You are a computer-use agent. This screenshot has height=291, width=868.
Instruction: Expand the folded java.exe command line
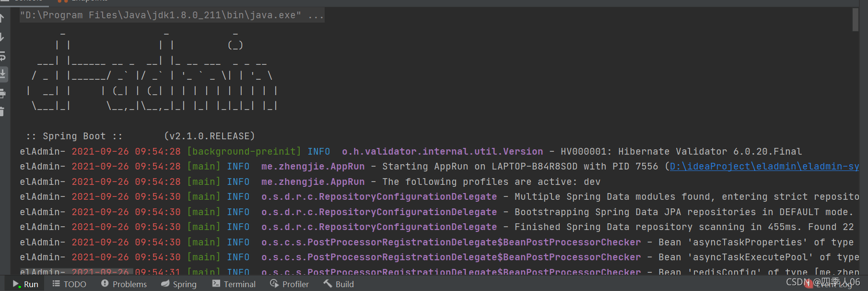tap(316, 15)
